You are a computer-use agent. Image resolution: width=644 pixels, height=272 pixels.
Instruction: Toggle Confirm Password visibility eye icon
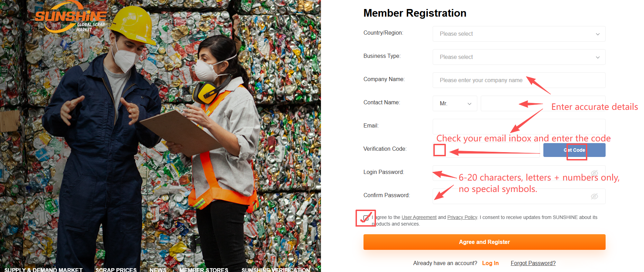(x=594, y=196)
